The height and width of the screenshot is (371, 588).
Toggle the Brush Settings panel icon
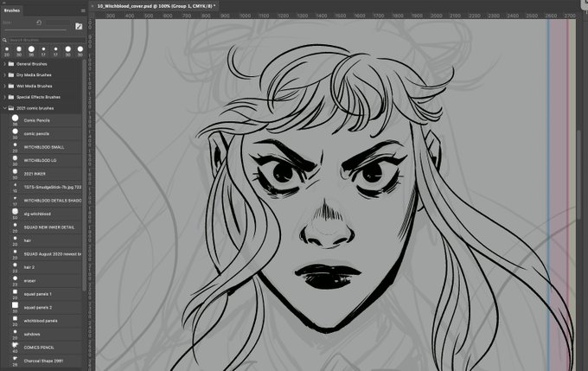tap(79, 26)
